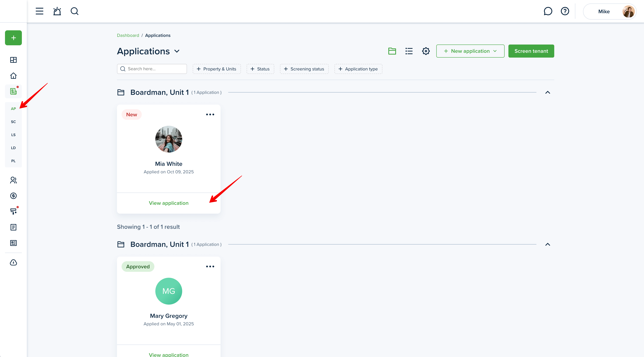Image resolution: width=644 pixels, height=357 pixels.
Task: Switch to folder grouped view icon
Action: 392,51
